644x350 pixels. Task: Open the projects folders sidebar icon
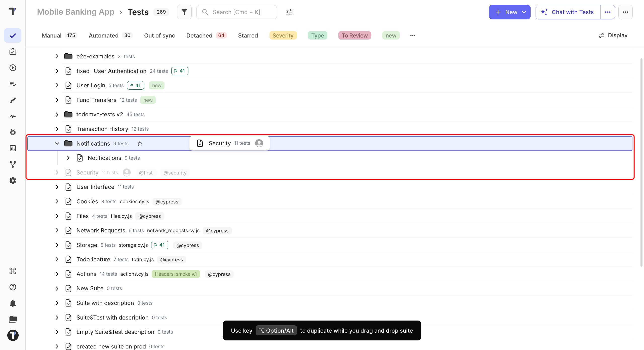tap(13, 319)
